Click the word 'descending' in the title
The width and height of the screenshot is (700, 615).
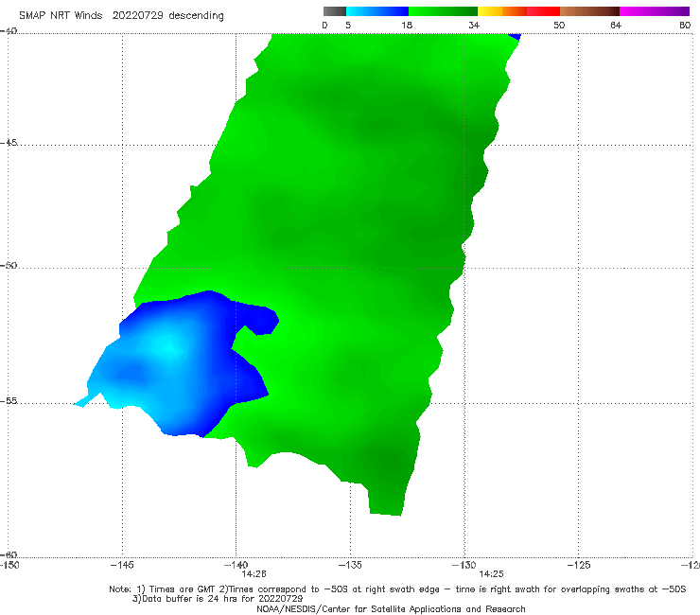tap(196, 16)
